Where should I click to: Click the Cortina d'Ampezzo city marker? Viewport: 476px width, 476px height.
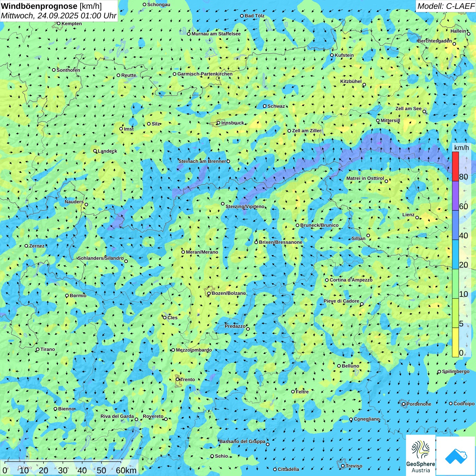pos(327,280)
